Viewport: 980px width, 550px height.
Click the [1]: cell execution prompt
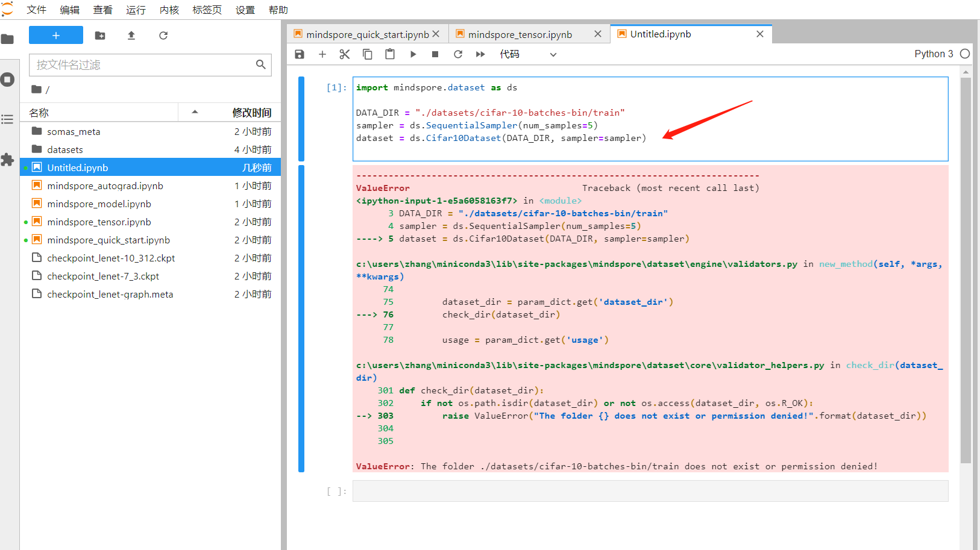click(x=336, y=87)
